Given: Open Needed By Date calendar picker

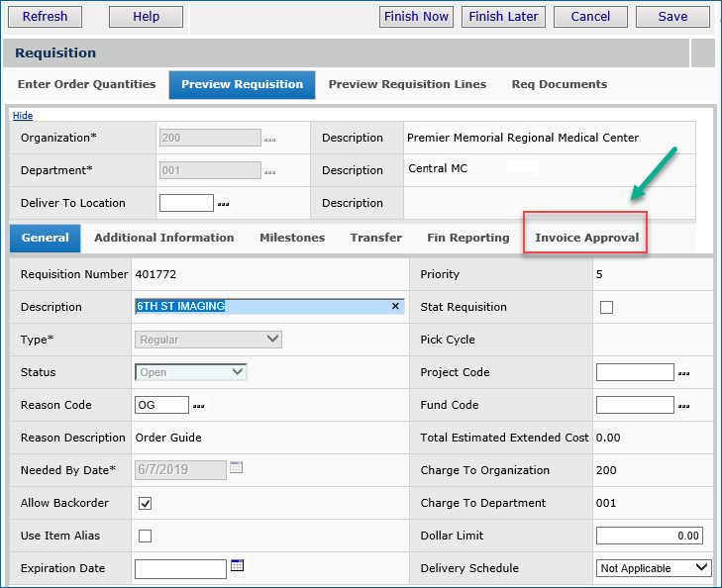Looking at the screenshot, I should [x=237, y=469].
